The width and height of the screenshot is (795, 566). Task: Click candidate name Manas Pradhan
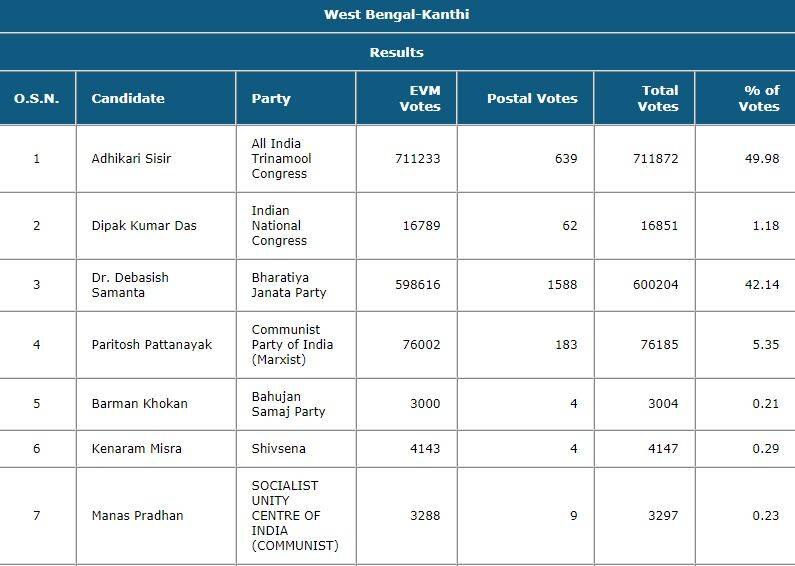click(137, 516)
